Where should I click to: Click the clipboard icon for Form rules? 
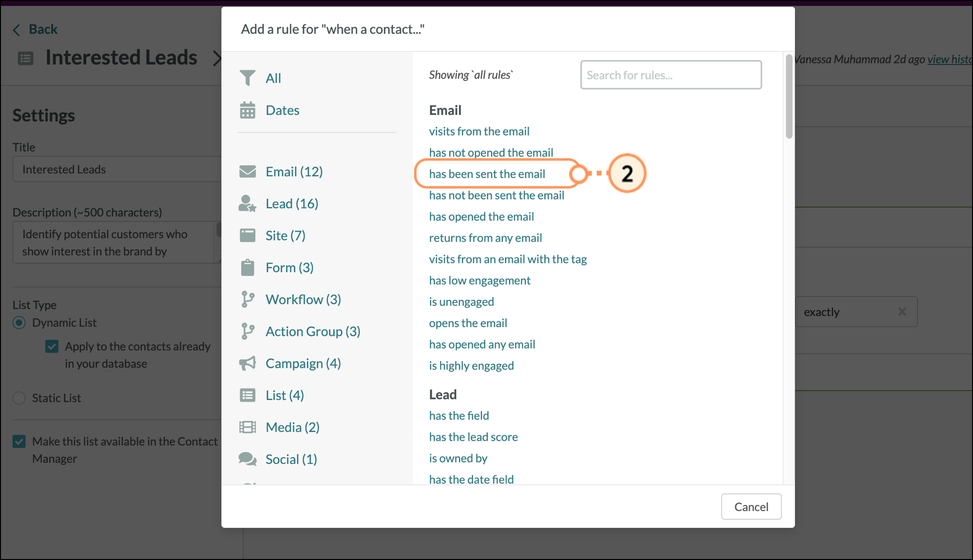point(248,267)
